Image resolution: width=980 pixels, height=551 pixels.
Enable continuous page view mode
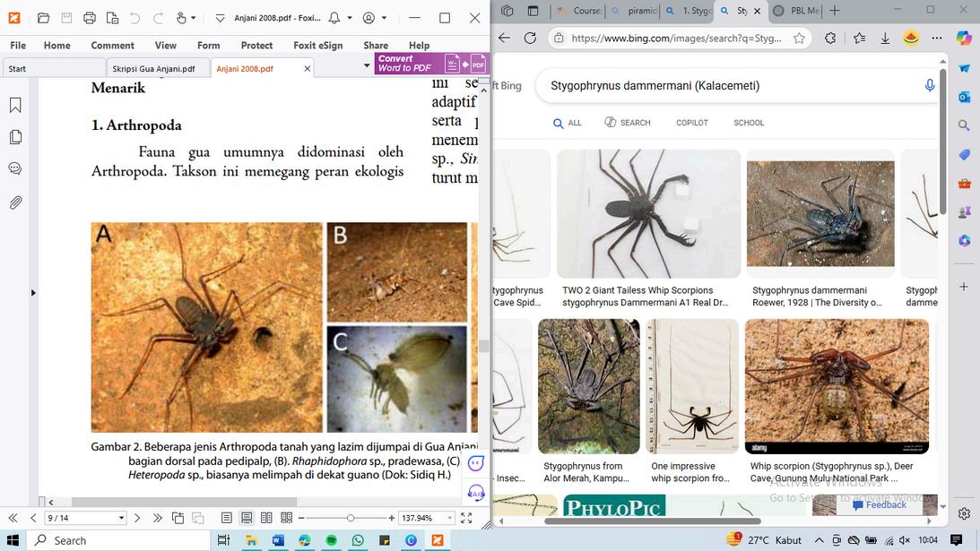(247, 518)
